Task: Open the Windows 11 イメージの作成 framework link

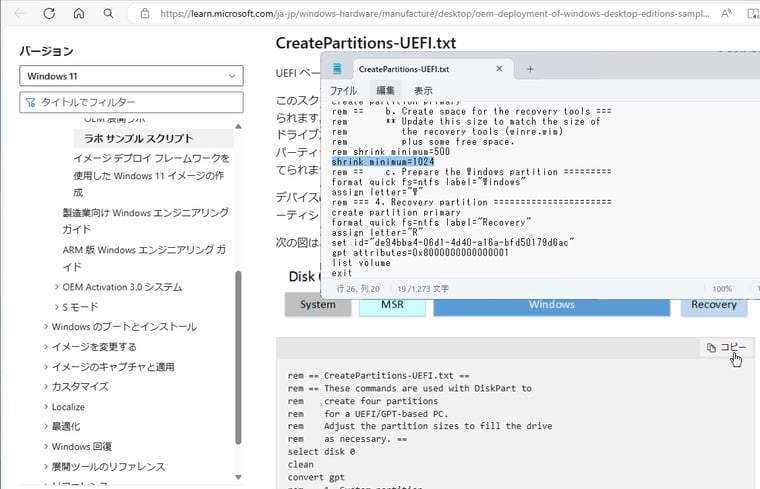Action: pos(151,175)
